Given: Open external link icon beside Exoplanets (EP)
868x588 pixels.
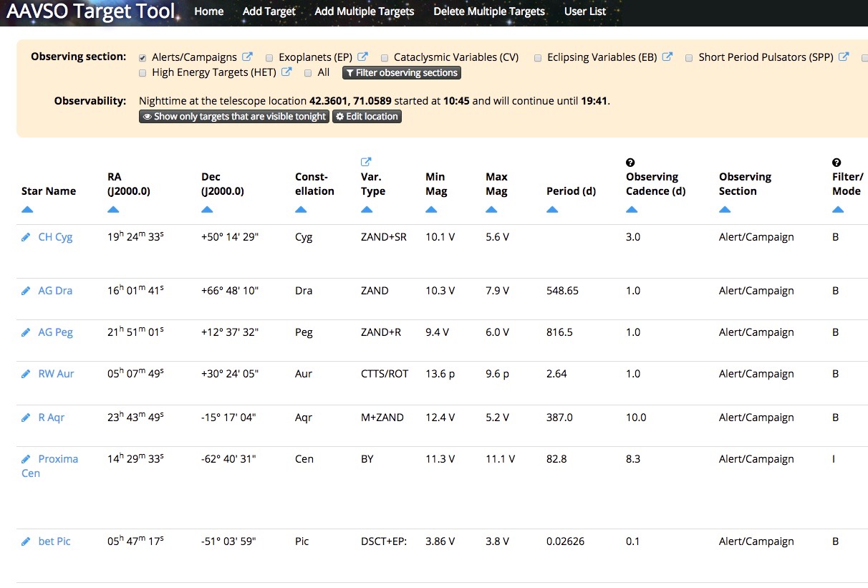Looking at the screenshot, I should pos(362,57).
